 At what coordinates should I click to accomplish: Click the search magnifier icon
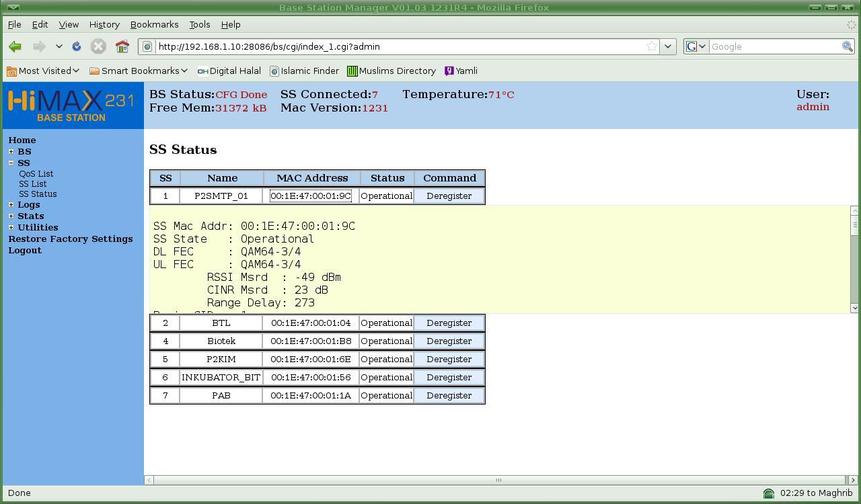848,46
